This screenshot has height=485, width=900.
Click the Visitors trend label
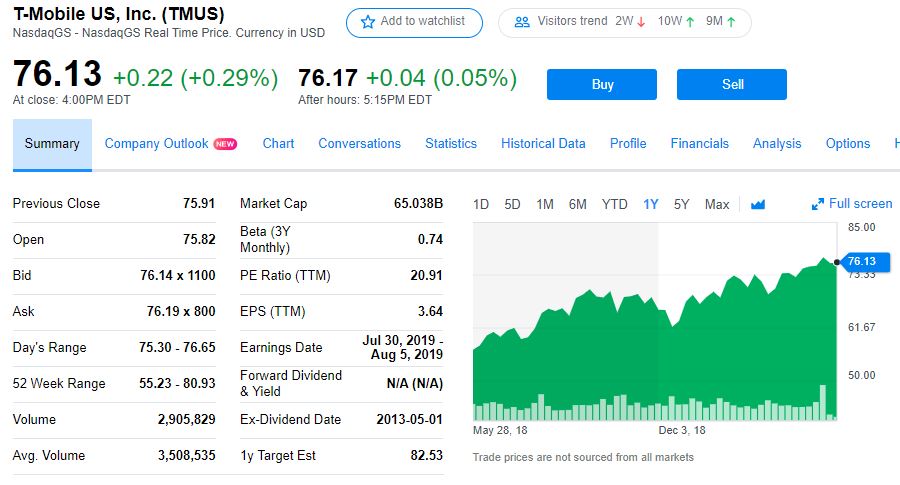click(572, 21)
